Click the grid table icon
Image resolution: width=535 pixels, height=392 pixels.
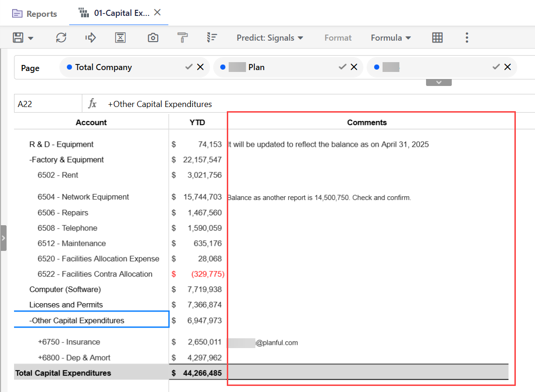pos(437,37)
